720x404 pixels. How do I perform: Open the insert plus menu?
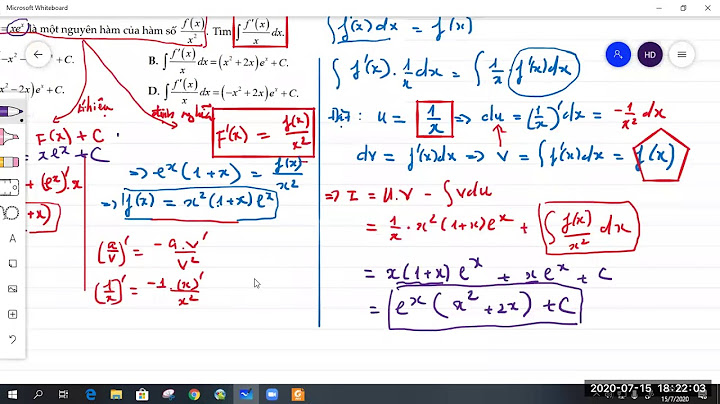click(12, 314)
